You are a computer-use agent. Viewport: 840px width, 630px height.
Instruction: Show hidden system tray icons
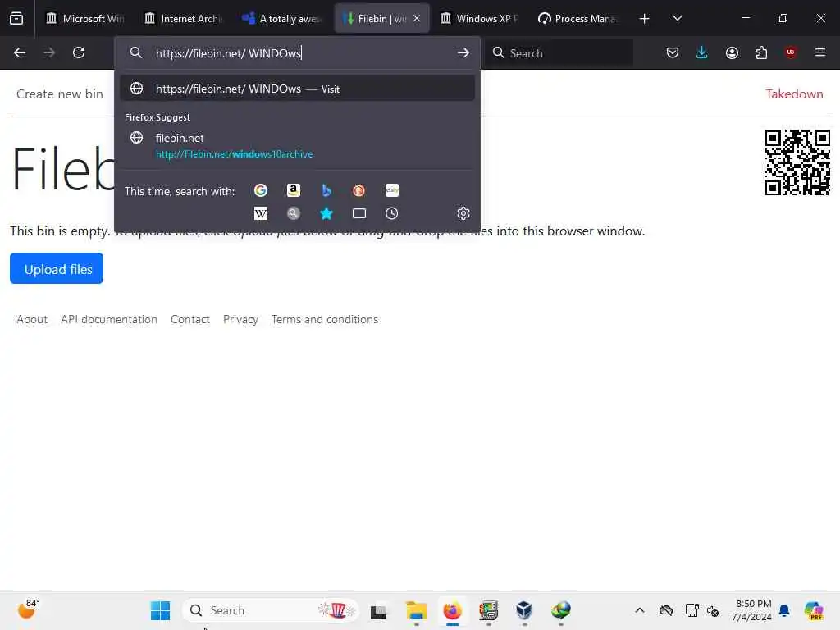tap(640, 610)
